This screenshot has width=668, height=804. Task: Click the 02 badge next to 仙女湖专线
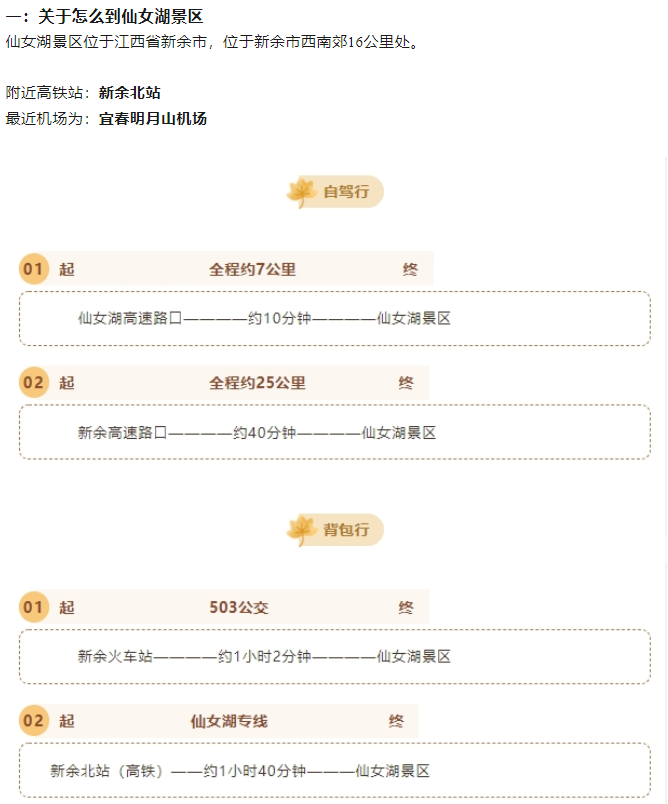(34, 720)
